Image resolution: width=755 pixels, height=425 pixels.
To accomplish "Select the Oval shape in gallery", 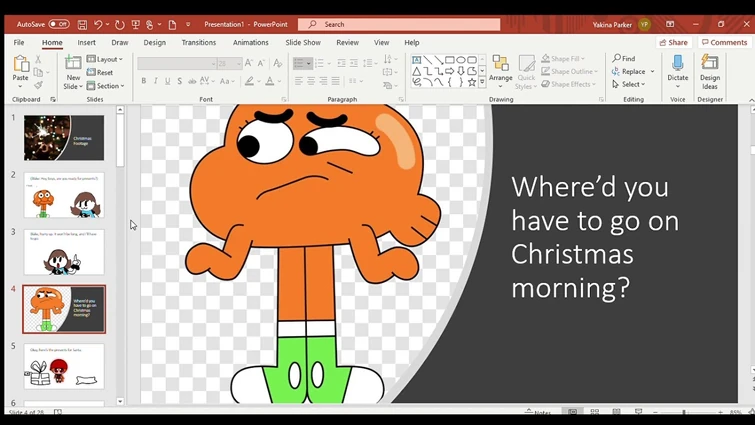I will coord(461,60).
